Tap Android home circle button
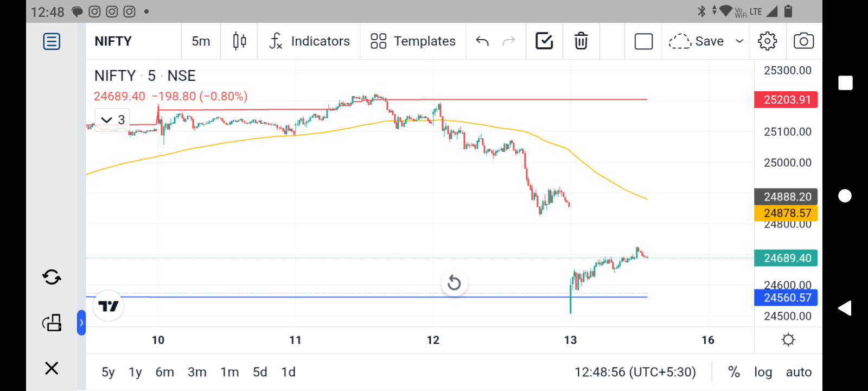 (845, 195)
